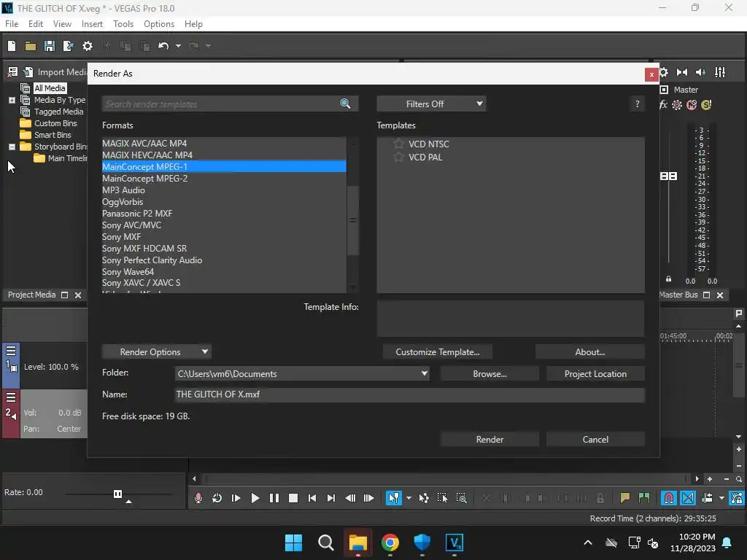Save project using the floppy disk icon
747x560 pixels.
coord(50,46)
